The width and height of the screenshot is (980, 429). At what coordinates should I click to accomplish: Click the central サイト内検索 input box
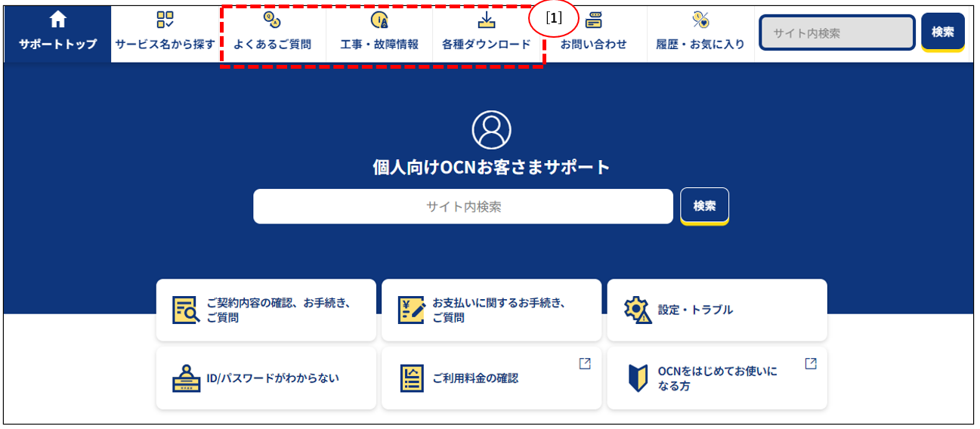click(462, 206)
